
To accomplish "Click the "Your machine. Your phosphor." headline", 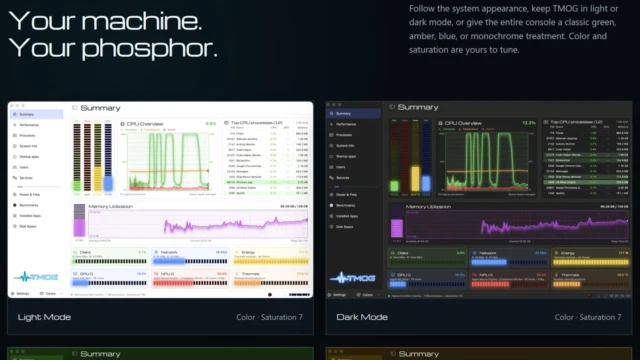I will pyautogui.click(x=113, y=34).
